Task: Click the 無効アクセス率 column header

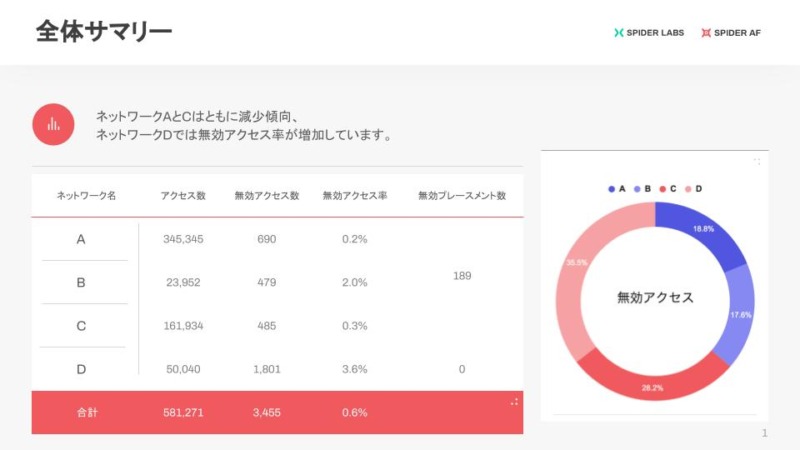Action: (x=355, y=195)
